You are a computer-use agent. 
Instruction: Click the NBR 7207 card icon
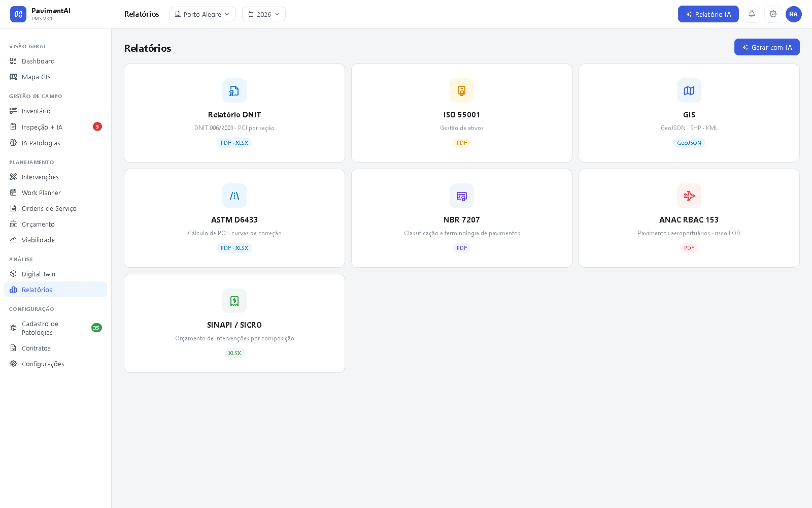click(x=462, y=196)
